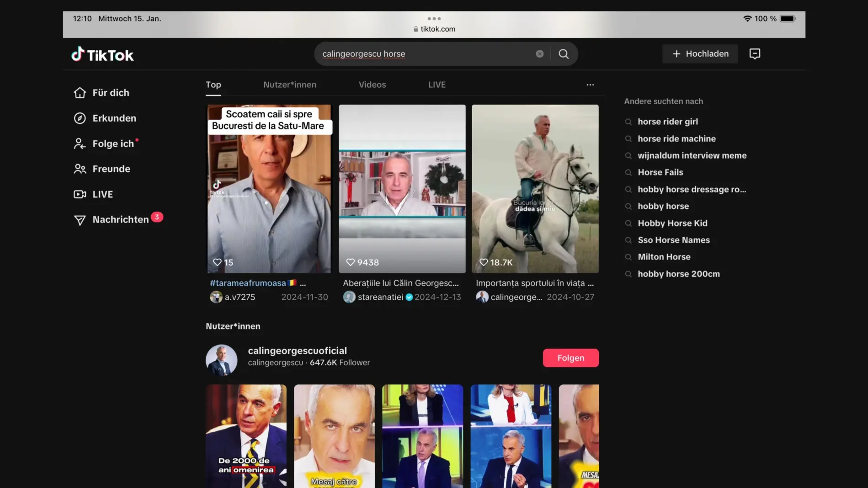Open stareanatiei user profile
The image size is (868, 488).
pos(380,297)
